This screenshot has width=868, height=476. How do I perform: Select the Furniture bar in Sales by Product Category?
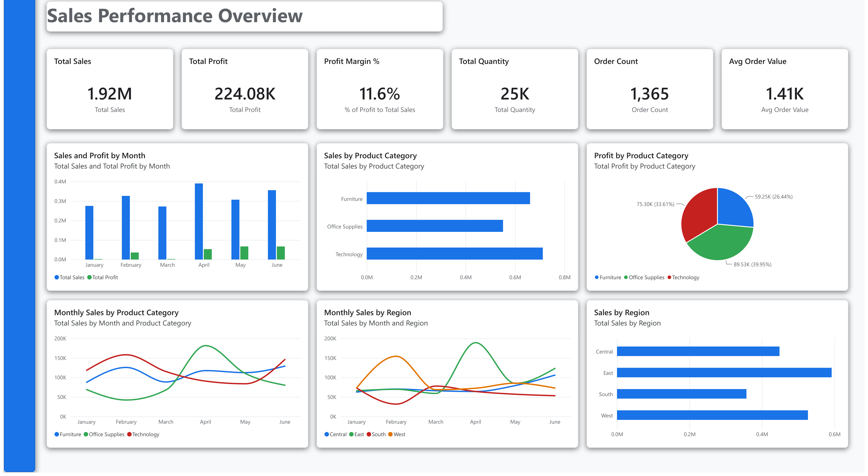(x=448, y=198)
